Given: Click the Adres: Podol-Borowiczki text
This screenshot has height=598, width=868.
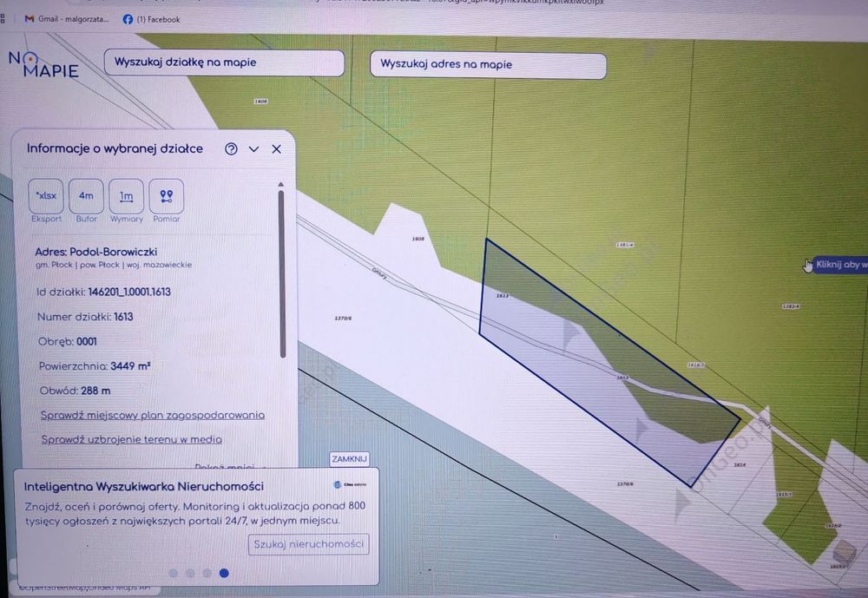Looking at the screenshot, I should click(95, 252).
